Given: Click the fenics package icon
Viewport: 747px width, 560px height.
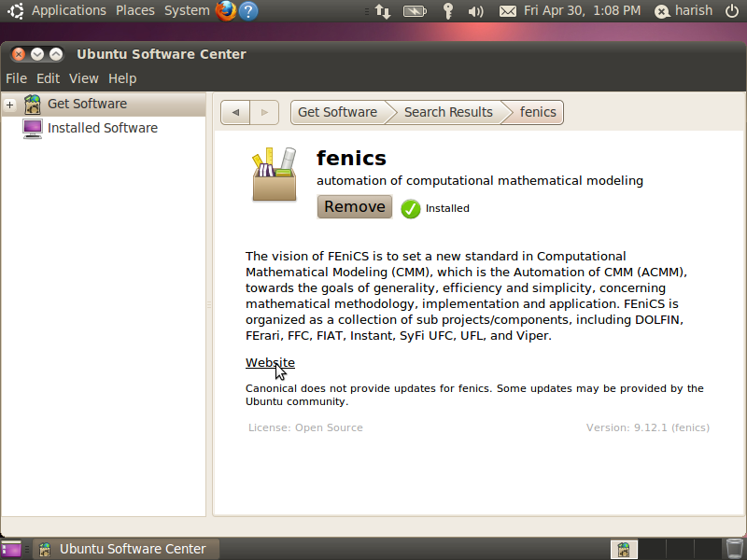Looking at the screenshot, I should [274, 175].
